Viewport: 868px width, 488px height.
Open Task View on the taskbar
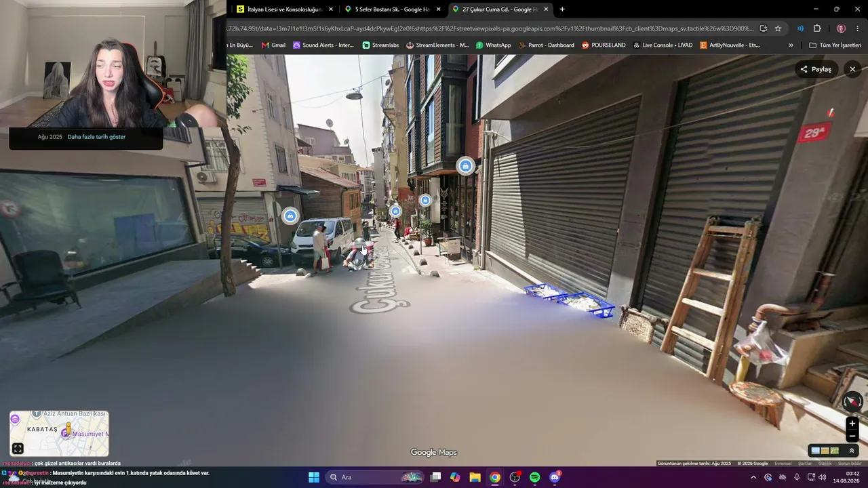tap(435, 477)
